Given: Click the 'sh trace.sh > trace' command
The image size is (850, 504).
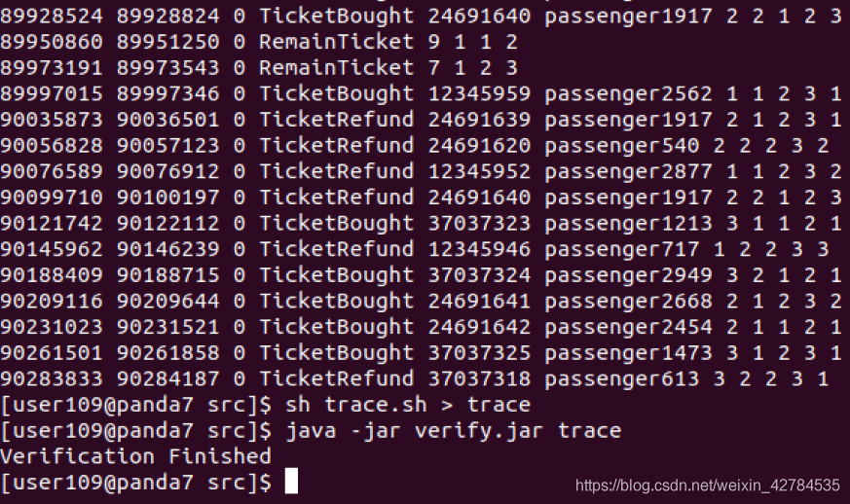Looking at the screenshot, I should coord(408,405).
